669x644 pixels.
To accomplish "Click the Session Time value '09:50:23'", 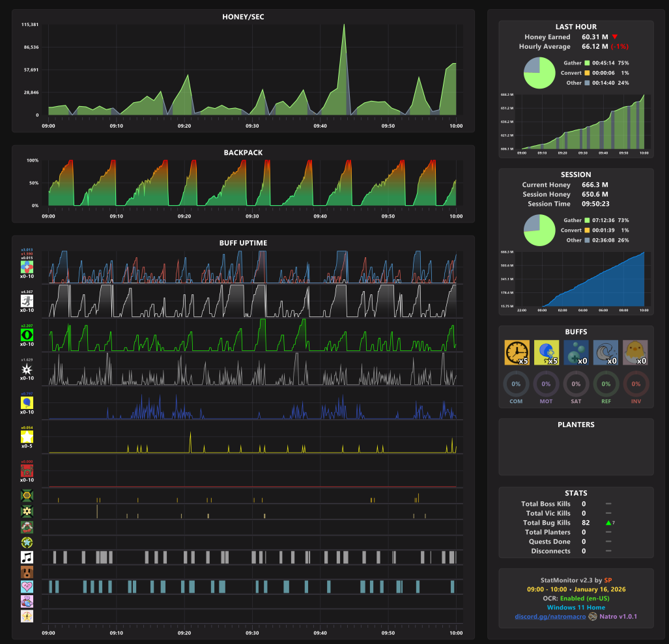I will 595,204.
